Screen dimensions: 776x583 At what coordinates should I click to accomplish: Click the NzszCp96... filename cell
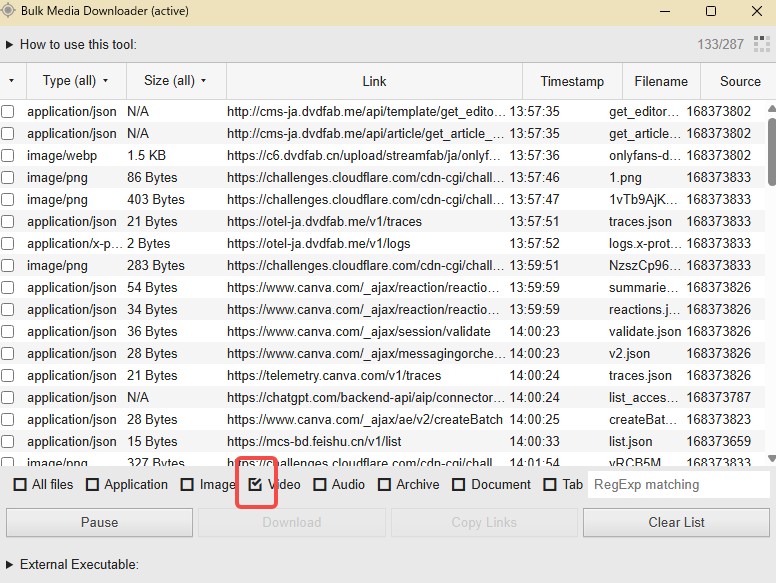click(644, 265)
